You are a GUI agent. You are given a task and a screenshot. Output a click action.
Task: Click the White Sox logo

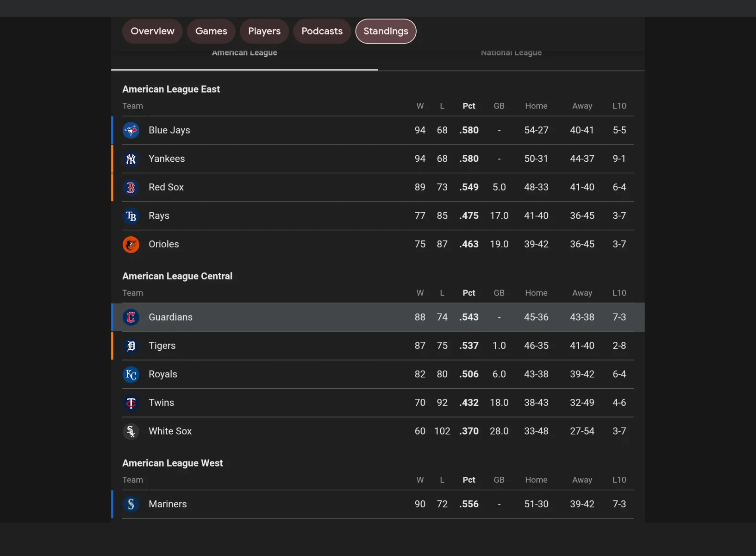point(131,431)
